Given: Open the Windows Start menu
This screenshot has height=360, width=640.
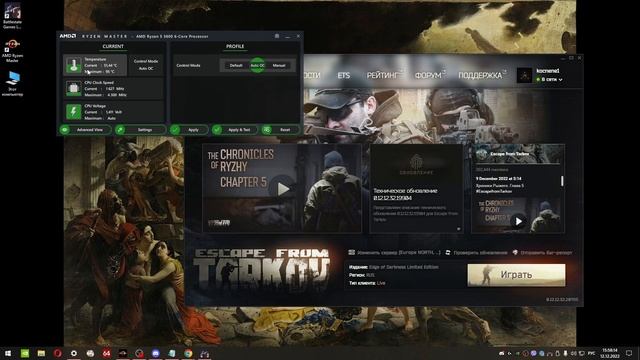Looking at the screenshot, I should click(x=8, y=353).
